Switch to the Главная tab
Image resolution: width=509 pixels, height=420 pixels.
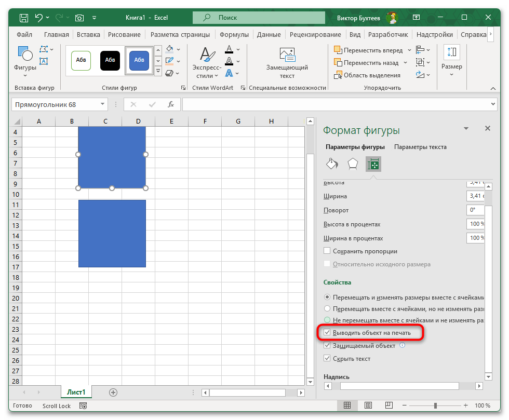pos(57,34)
